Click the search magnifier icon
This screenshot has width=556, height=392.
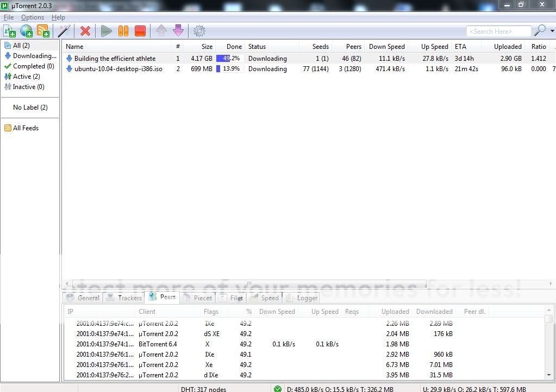540,31
